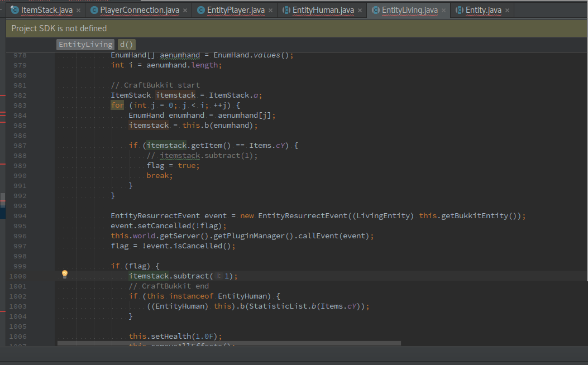Viewport: 588px width, 365px height.
Task: Click 'aenumhand' variable on line 978
Action: click(x=180, y=55)
